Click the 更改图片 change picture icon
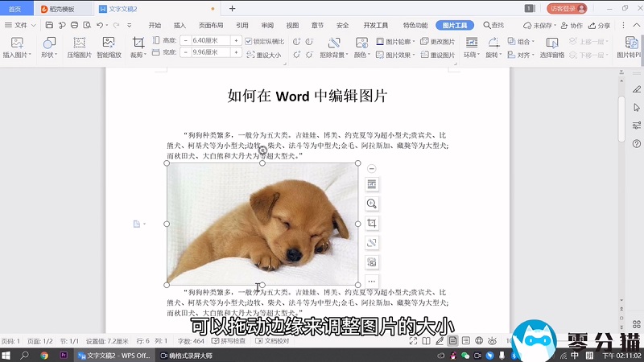Screen dimensions: 644x362 (437, 42)
